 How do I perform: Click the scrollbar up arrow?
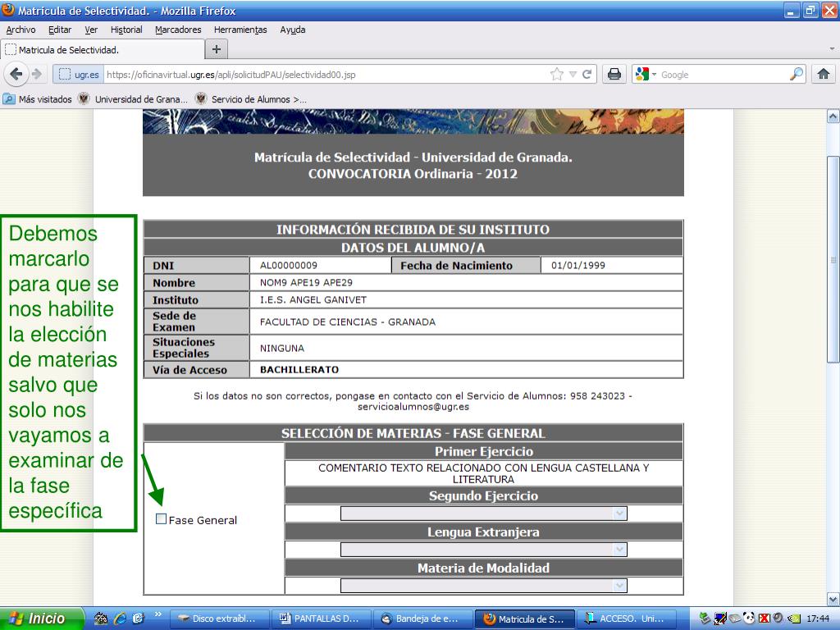(833, 116)
